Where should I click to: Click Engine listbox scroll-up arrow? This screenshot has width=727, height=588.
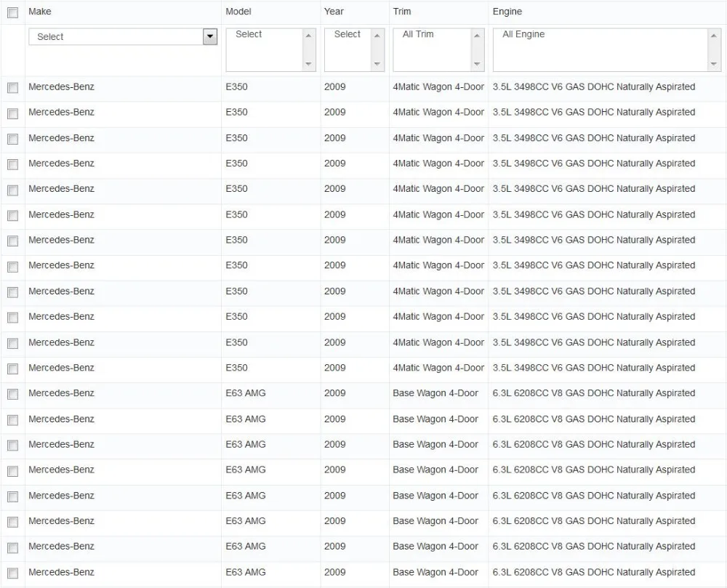714,36
